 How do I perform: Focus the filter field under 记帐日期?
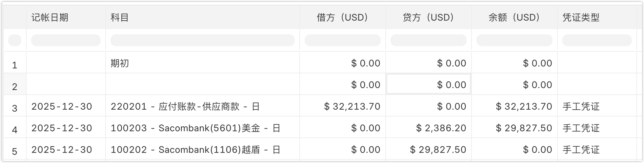click(x=66, y=40)
